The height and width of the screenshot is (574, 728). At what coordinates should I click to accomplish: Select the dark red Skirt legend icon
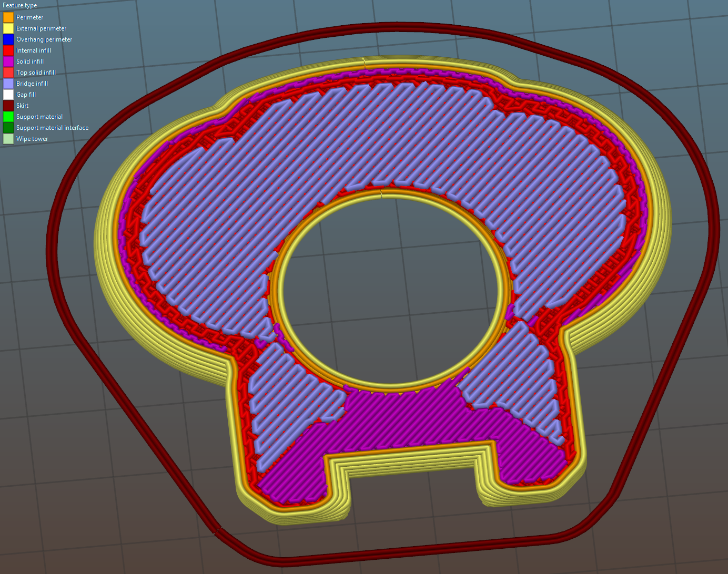(8, 105)
